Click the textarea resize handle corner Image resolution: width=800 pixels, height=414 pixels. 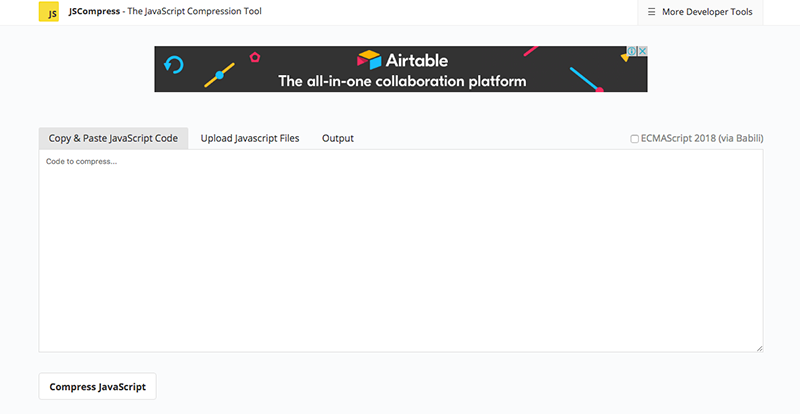point(759,348)
